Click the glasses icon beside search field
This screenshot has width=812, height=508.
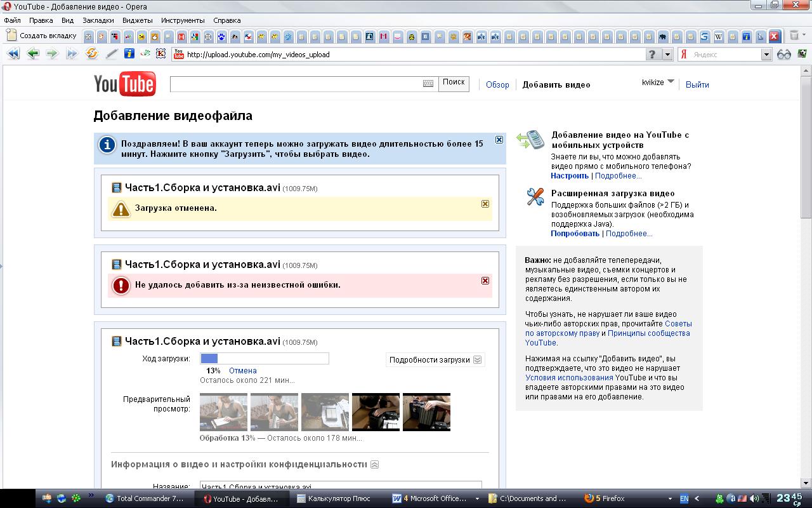[784, 55]
